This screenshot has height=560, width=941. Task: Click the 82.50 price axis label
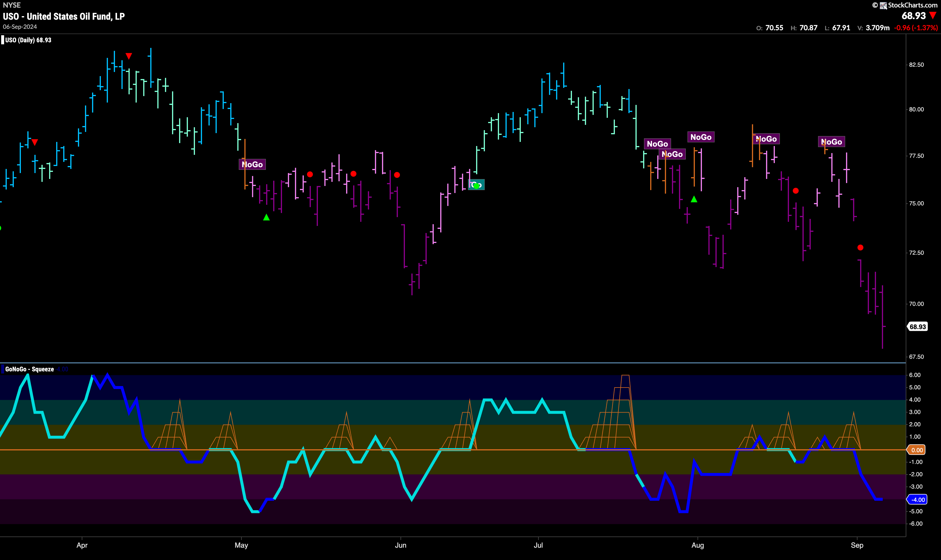pyautogui.click(x=917, y=65)
